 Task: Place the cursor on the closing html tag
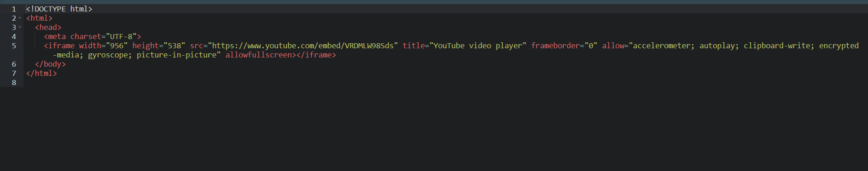click(x=41, y=73)
